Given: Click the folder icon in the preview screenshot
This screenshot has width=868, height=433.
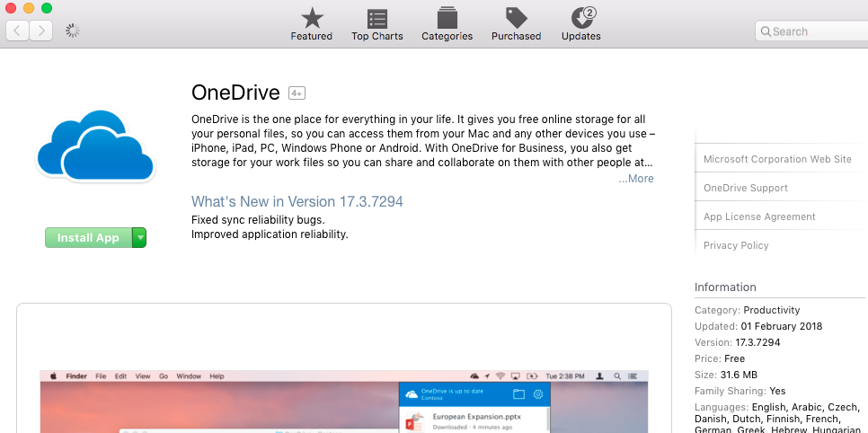Looking at the screenshot, I should click(518, 394).
